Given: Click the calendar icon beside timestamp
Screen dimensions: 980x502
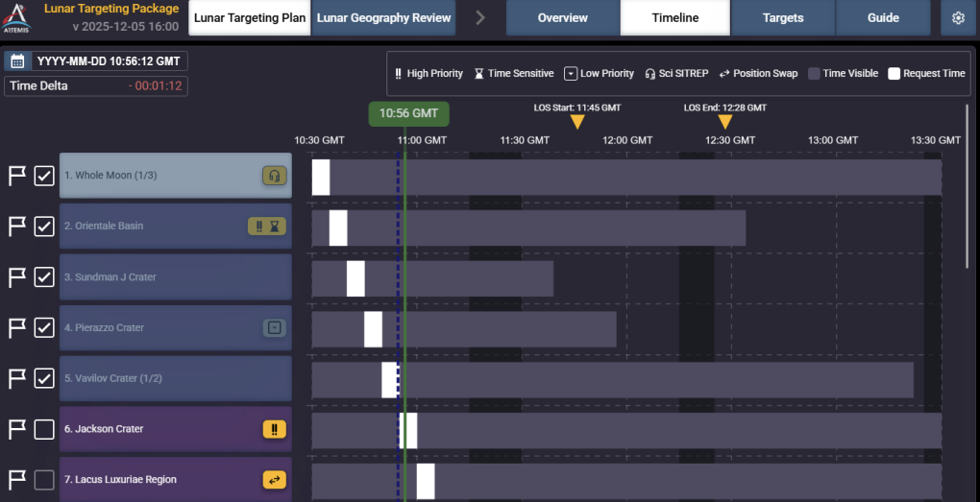Looking at the screenshot, I should 17,61.
